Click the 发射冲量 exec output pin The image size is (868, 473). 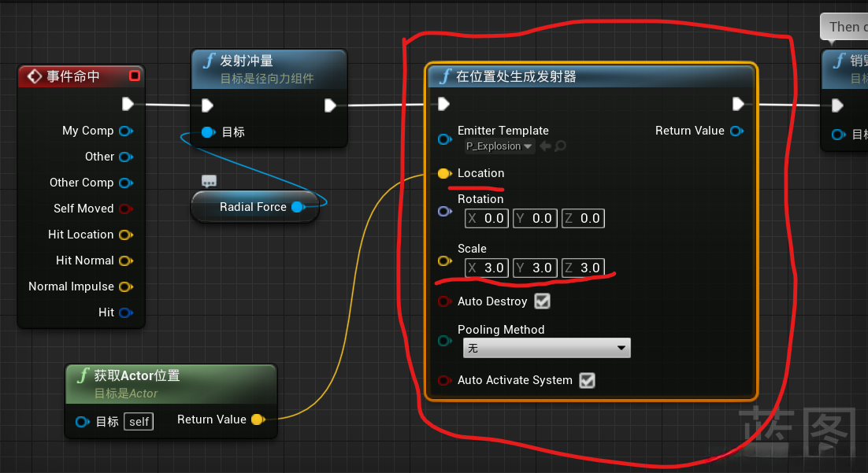[331, 105]
